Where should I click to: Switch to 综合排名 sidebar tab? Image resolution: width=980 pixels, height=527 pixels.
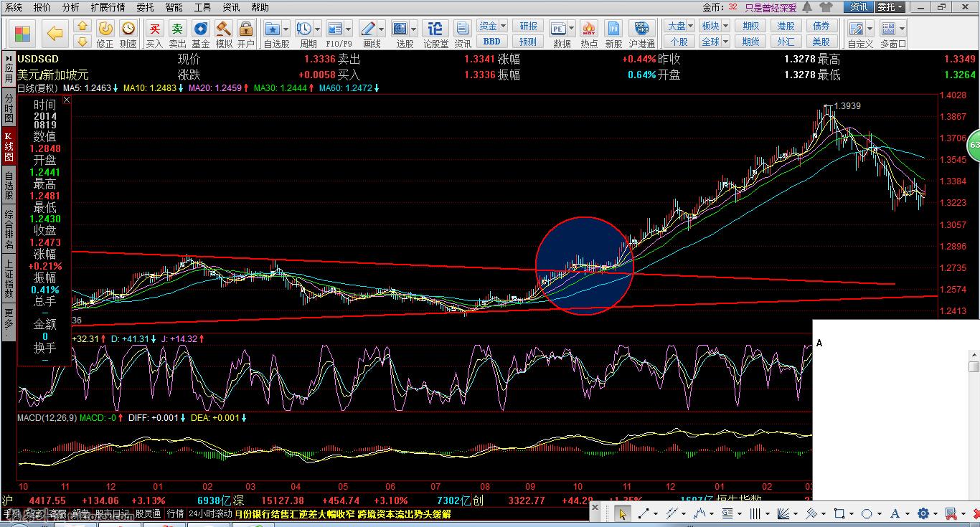(x=9, y=229)
